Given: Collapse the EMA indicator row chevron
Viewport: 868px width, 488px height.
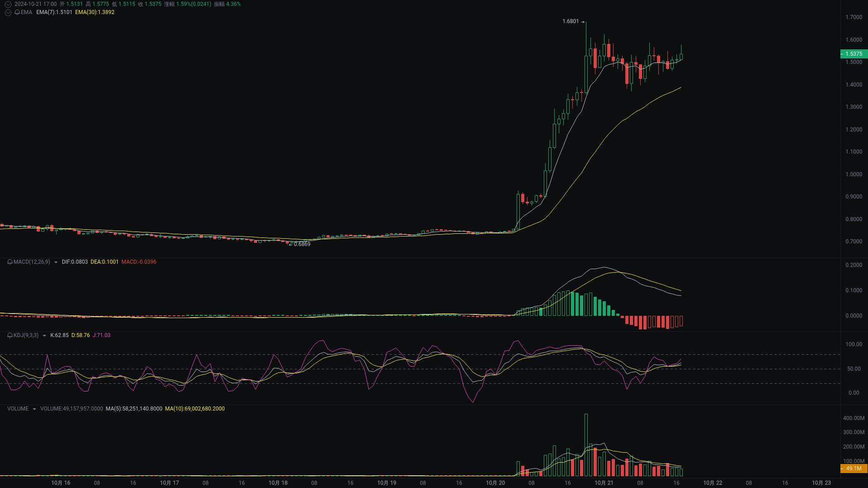Looking at the screenshot, I should (x=8, y=12).
